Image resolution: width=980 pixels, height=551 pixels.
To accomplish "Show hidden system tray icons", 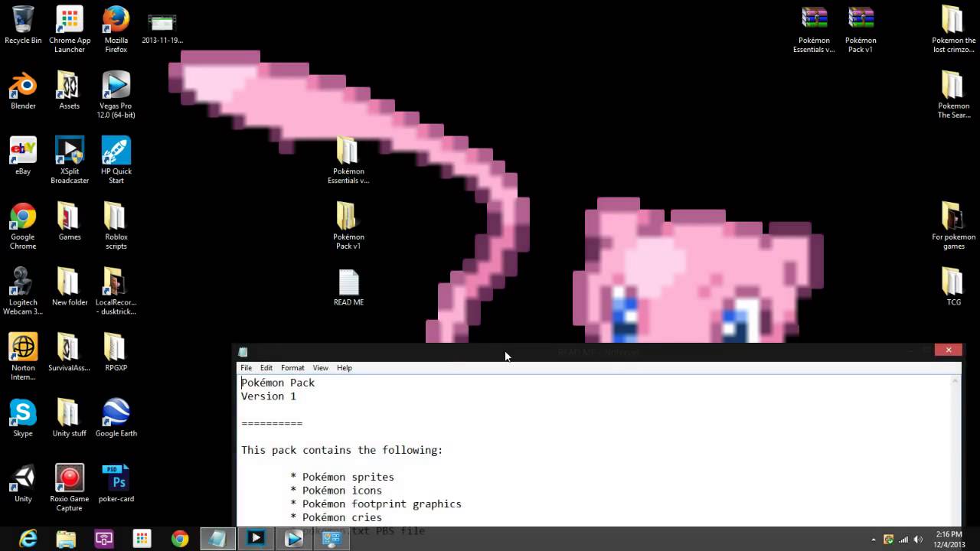I will 874,540.
